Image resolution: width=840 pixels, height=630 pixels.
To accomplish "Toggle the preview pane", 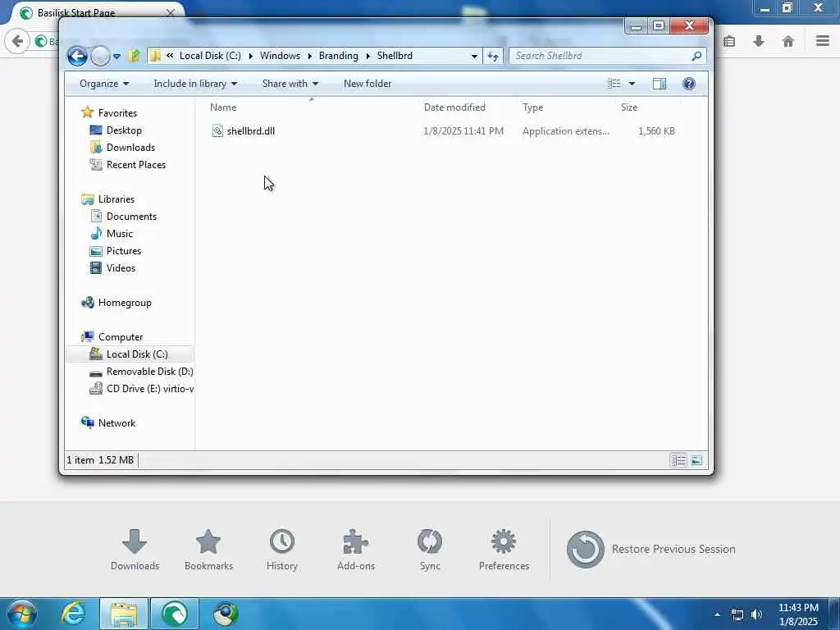I will (x=660, y=84).
